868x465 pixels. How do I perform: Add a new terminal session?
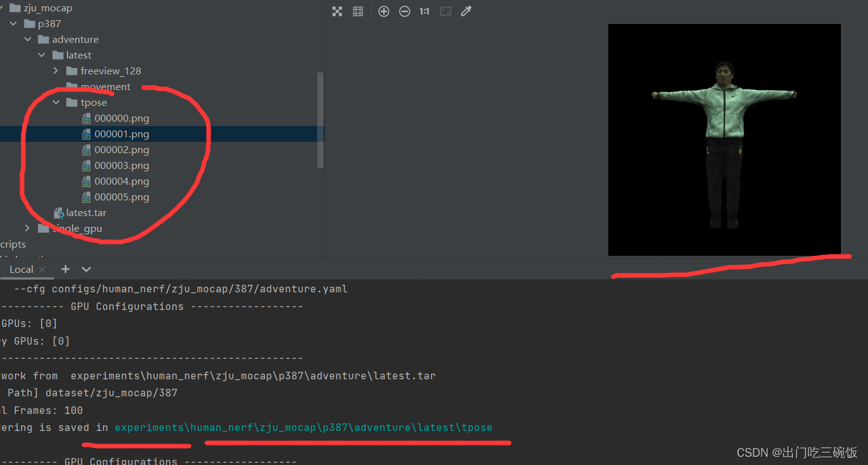point(65,269)
